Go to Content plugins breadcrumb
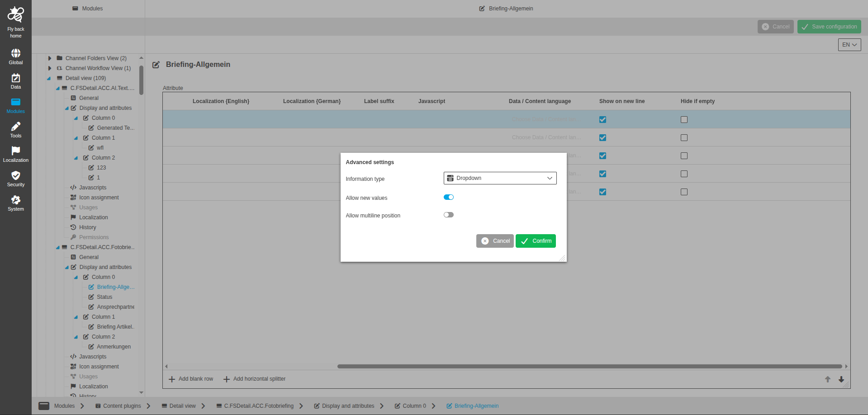Image resolution: width=868 pixels, height=415 pixels. coord(118,406)
